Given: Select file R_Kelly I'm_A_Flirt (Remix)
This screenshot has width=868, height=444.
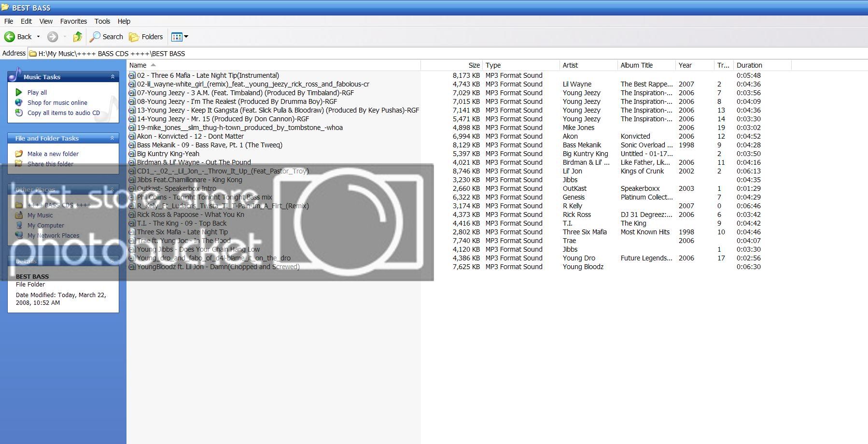Looking at the screenshot, I should [223, 206].
